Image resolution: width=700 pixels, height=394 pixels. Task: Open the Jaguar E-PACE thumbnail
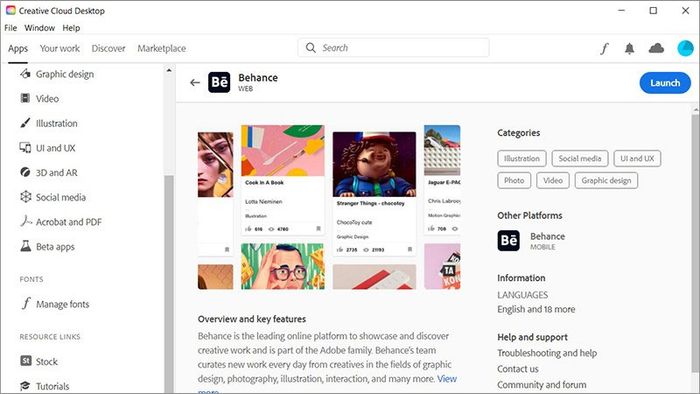442,150
